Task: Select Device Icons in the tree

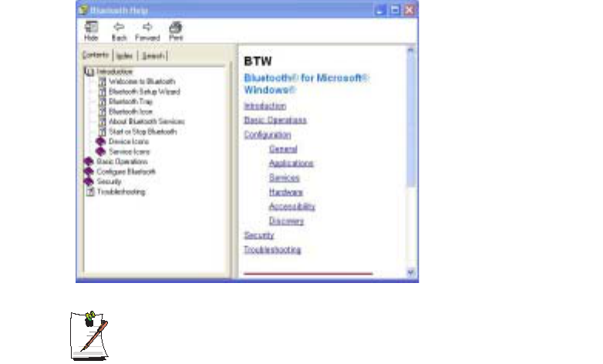Action: [129, 142]
